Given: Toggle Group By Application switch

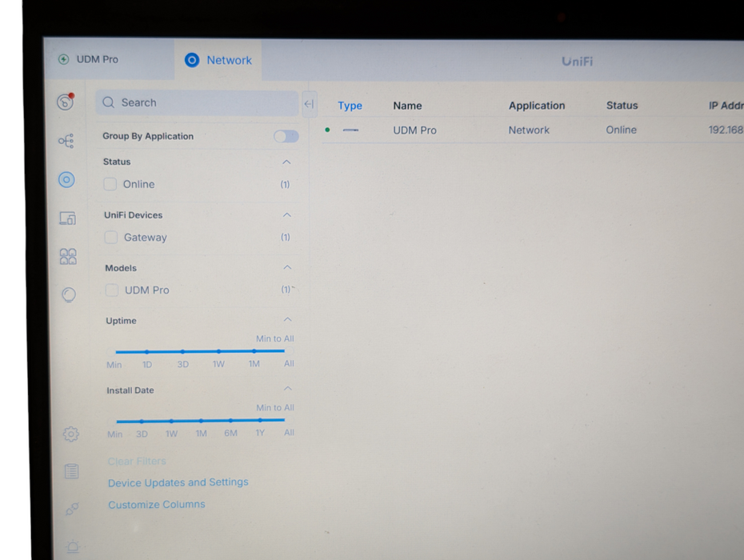Looking at the screenshot, I should click(286, 137).
